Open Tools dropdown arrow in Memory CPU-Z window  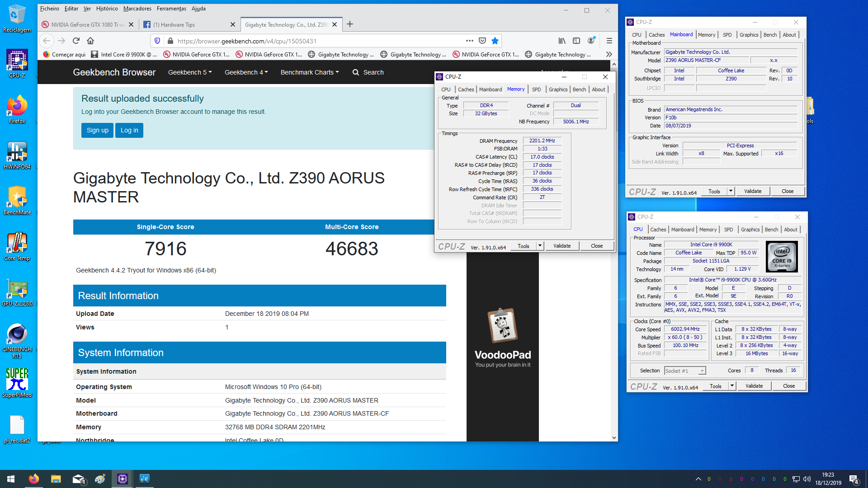coord(539,246)
